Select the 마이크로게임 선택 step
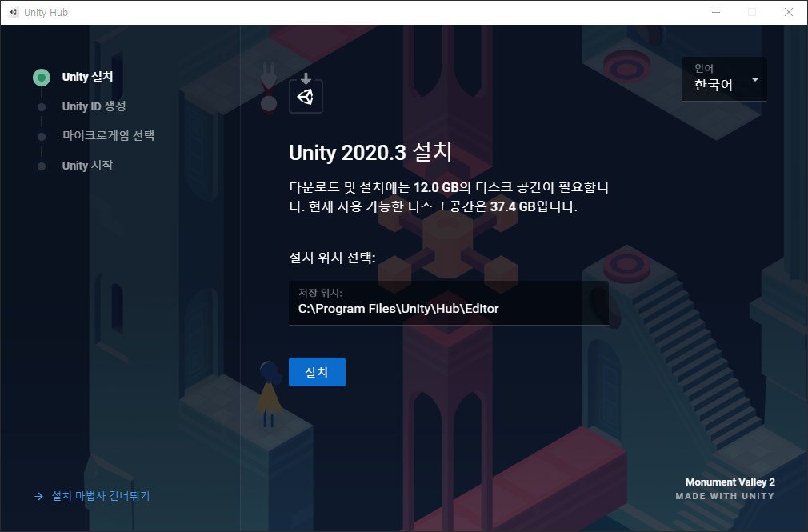 pos(108,135)
